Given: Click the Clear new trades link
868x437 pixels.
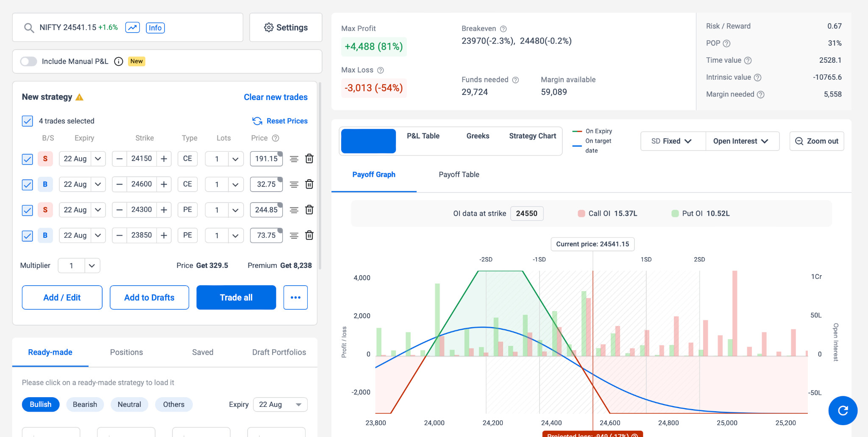Looking at the screenshot, I should (275, 97).
